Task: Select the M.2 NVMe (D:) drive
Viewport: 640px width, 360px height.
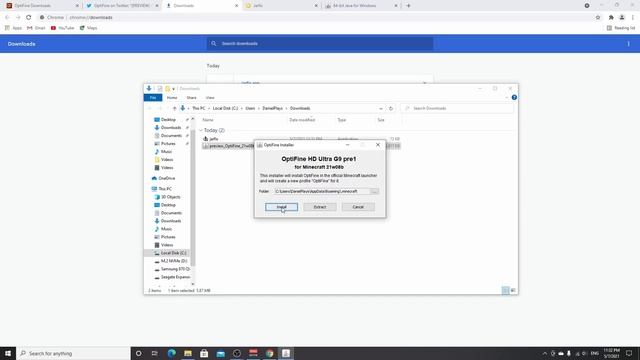Action: click(x=173, y=261)
